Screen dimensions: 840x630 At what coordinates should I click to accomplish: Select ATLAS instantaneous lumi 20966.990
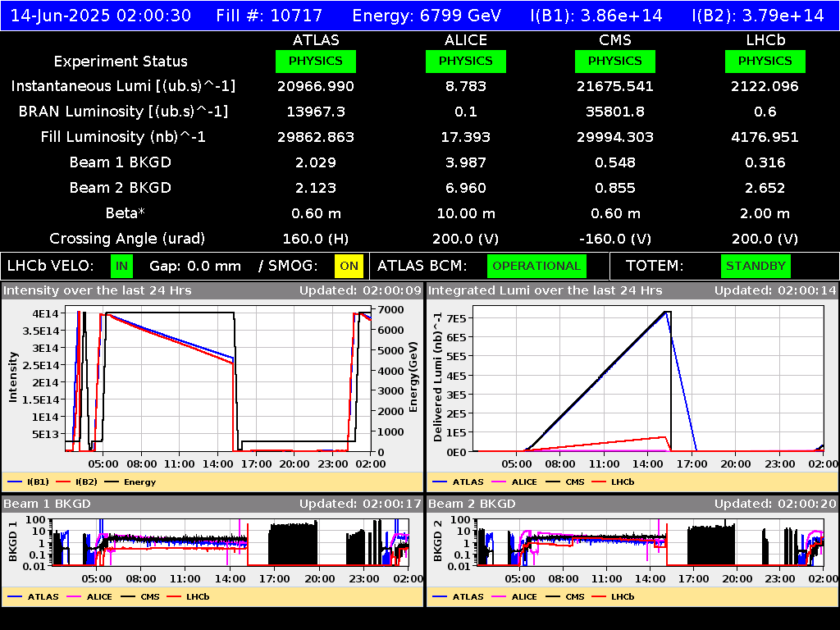[316, 86]
